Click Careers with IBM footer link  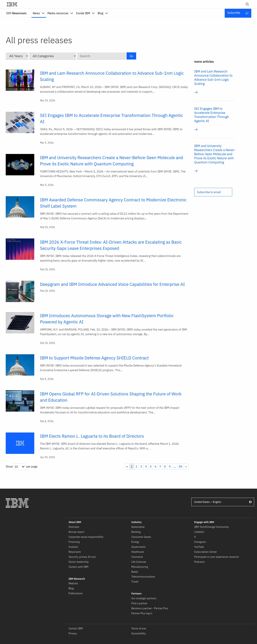pyautogui.click(x=78, y=567)
